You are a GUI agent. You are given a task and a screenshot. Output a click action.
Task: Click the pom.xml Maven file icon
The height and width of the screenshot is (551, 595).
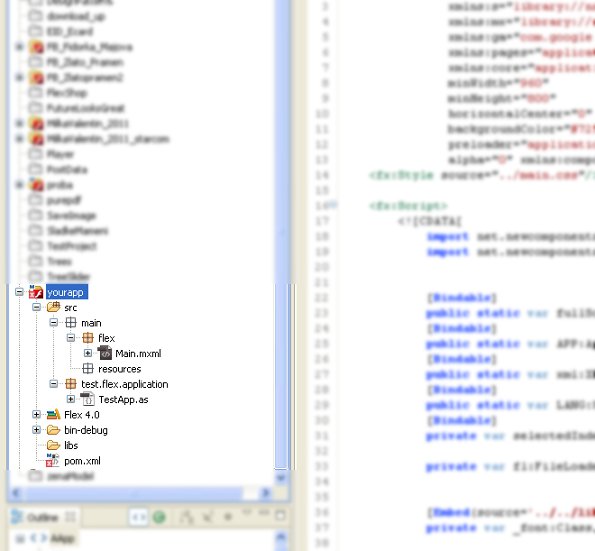52,460
